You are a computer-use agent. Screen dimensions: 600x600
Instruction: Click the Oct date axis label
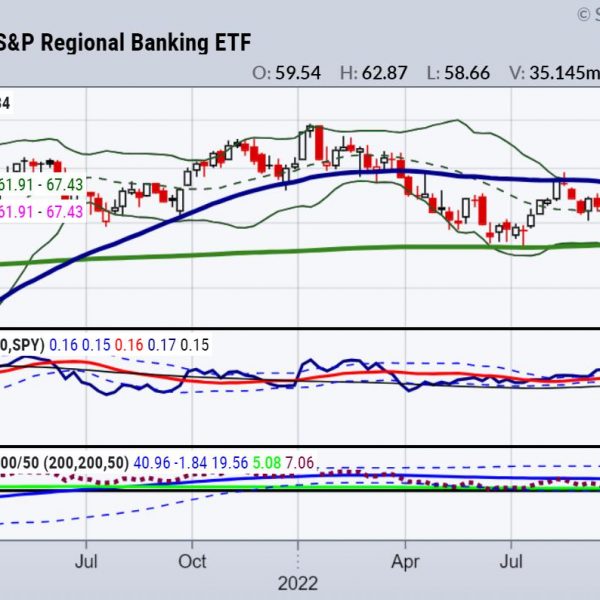(192, 561)
